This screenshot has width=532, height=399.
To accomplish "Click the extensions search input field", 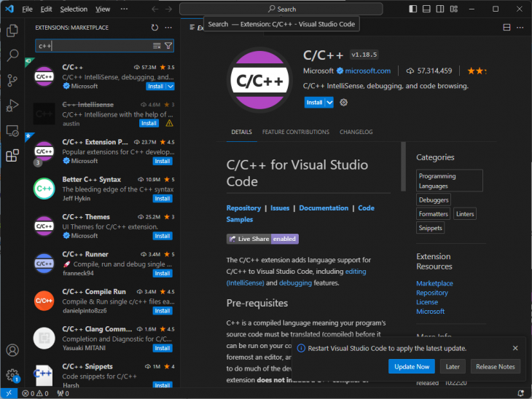I will [x=91, y=45].
